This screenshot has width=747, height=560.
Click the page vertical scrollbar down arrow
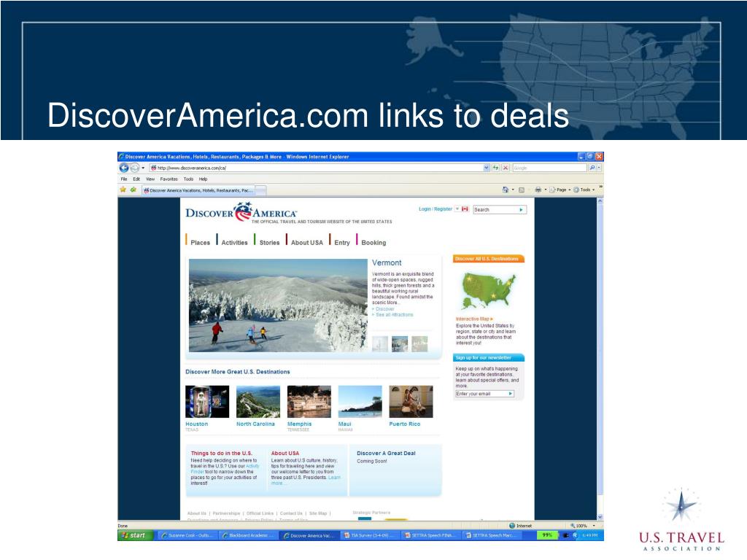600,517
